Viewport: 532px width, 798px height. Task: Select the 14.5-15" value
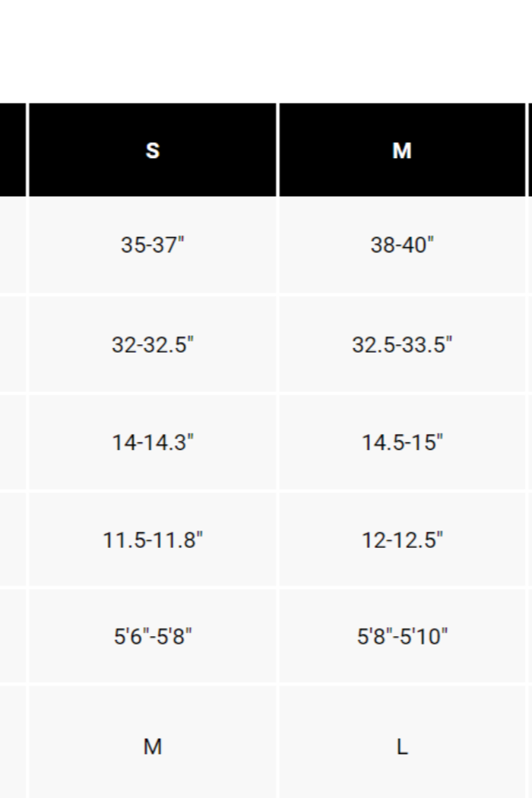point(402,442)
